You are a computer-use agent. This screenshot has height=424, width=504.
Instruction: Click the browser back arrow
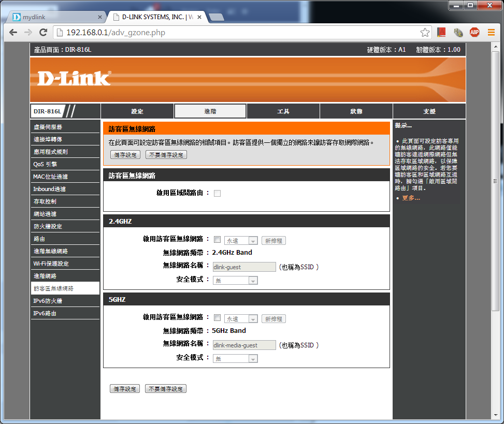[x=13, y=33]
